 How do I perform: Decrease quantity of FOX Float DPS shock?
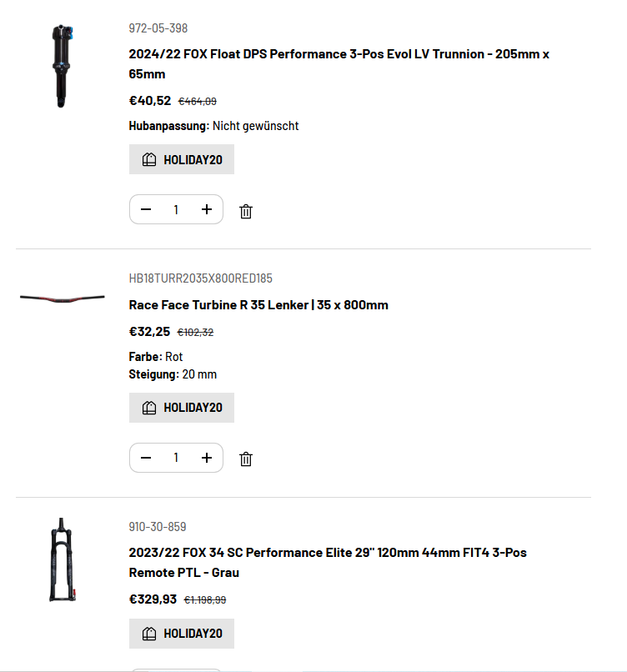[x=146, y=209]
